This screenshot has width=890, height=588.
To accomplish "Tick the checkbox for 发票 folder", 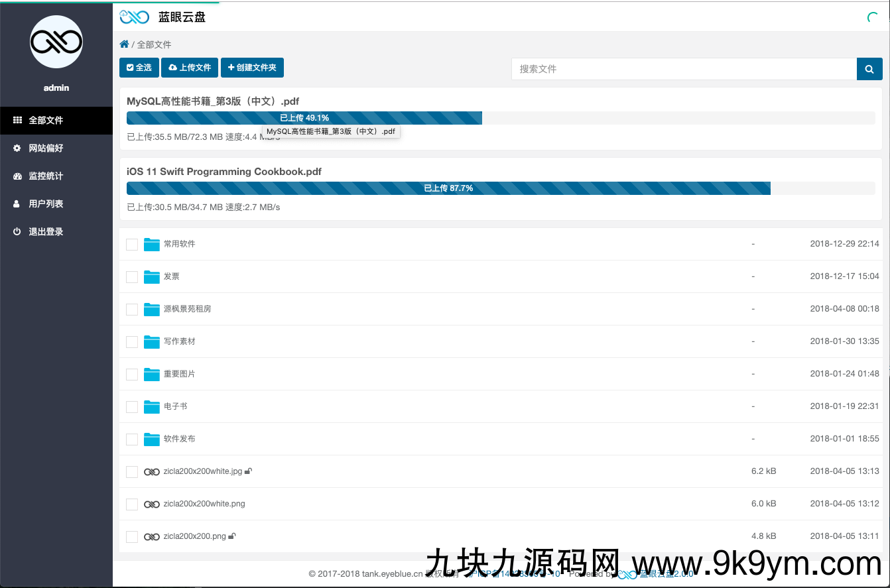I will pos(132,276).
